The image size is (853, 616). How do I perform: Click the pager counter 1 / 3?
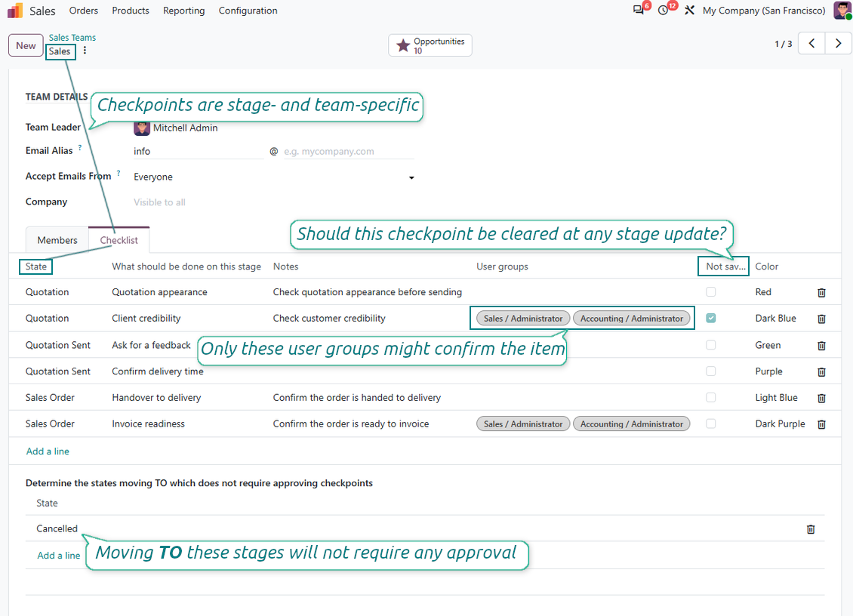coord(784,44)
